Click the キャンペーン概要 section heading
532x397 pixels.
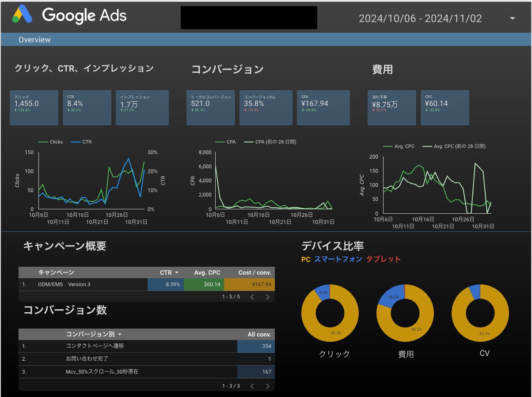pos(65,246)
